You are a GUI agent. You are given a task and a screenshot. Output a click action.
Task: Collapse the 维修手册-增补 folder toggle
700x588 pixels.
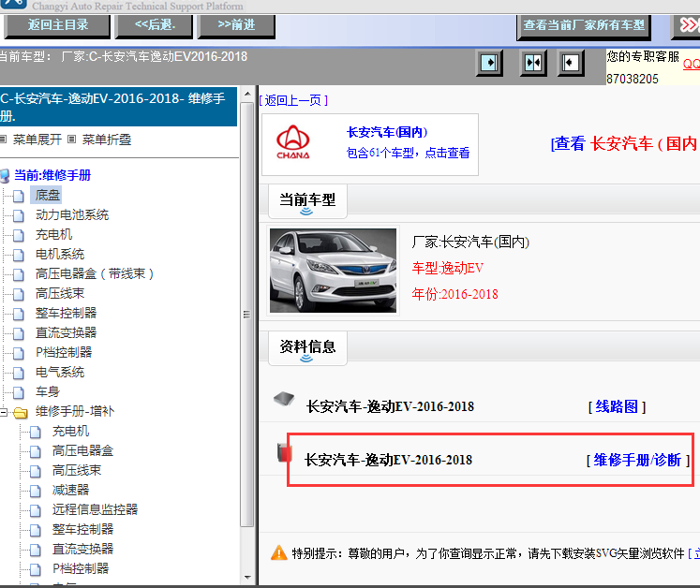(x=4, y=412)
